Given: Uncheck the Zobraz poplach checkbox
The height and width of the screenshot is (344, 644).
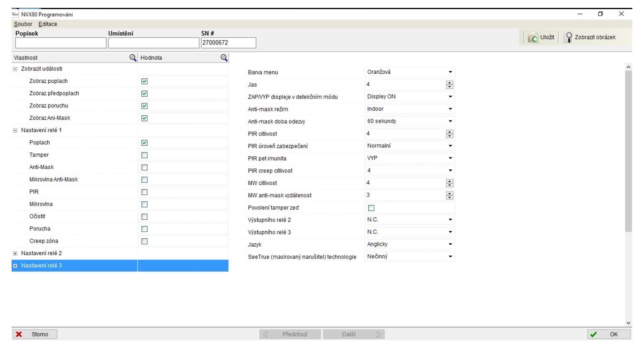Looking at the screenshot, I should tap(145, 81).
